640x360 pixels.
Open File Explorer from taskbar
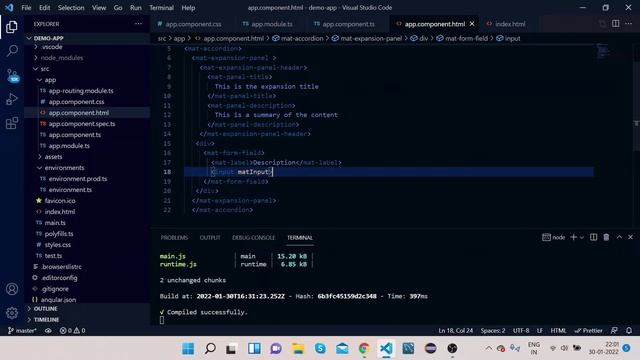tap(298, 348)
